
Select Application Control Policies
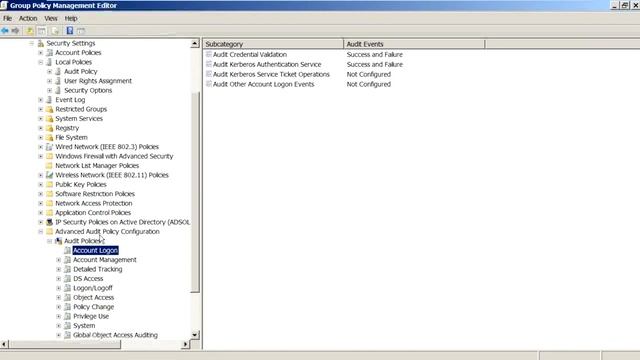click(93, 213)
